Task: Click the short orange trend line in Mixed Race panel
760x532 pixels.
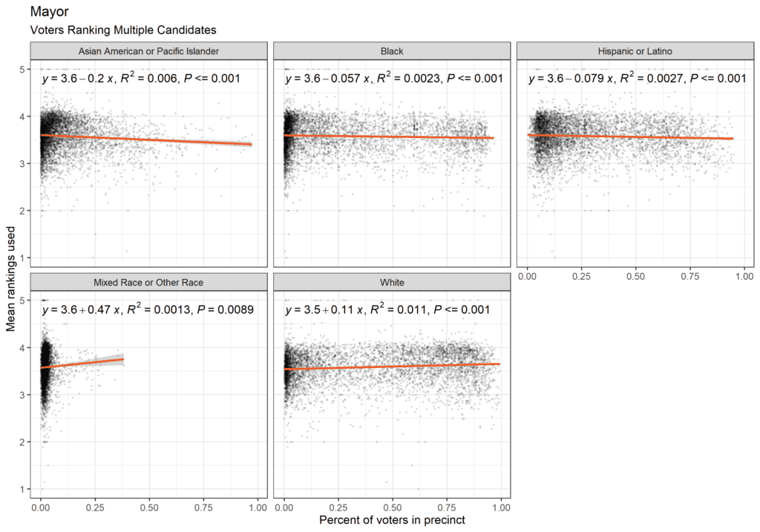Action: pos(82,363)
